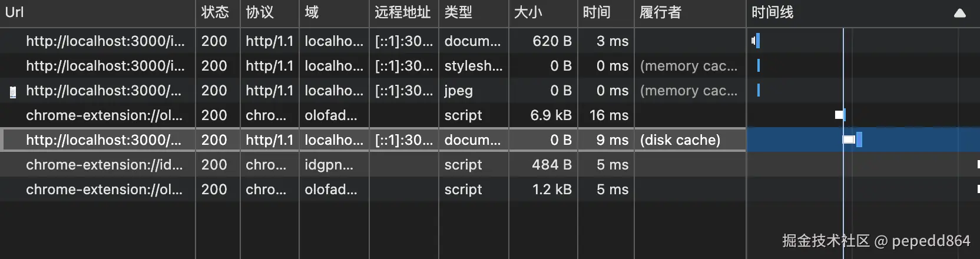Image resolution: width=980 pixels, height=259 pixels.
Task: Sort by the 远程地址 column header
Action: [x=402, y=12]
